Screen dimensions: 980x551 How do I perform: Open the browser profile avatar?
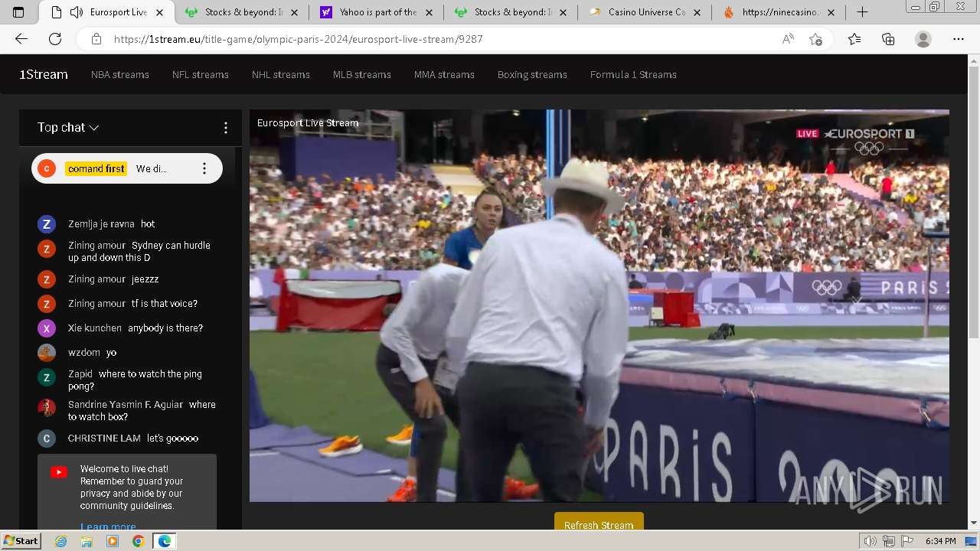[923, 39]
